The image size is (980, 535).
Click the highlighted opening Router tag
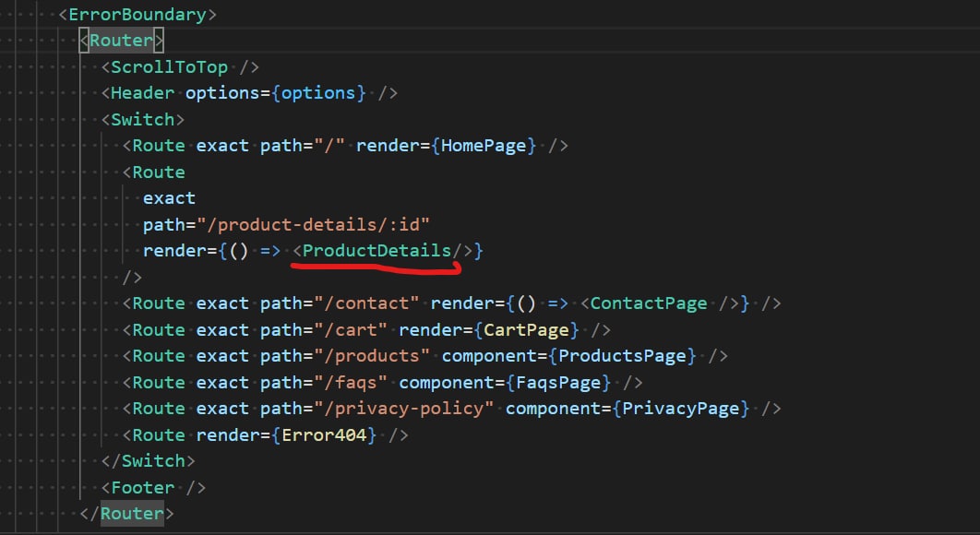click(x=121, y=41)
